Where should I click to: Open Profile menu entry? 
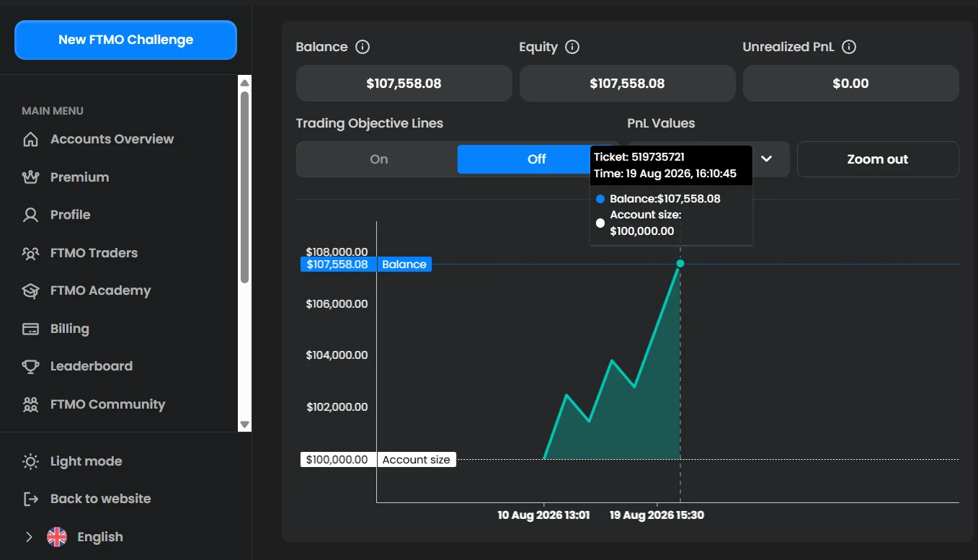coord(70,215)
